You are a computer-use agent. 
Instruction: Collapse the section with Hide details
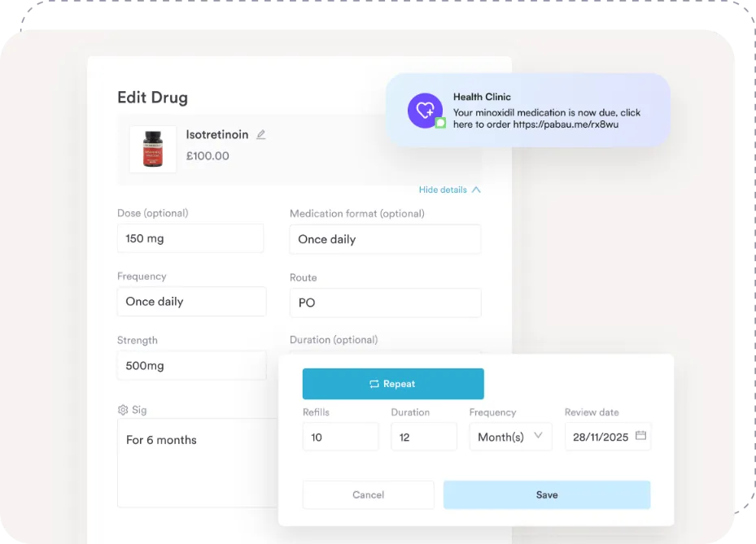[449, 189]
